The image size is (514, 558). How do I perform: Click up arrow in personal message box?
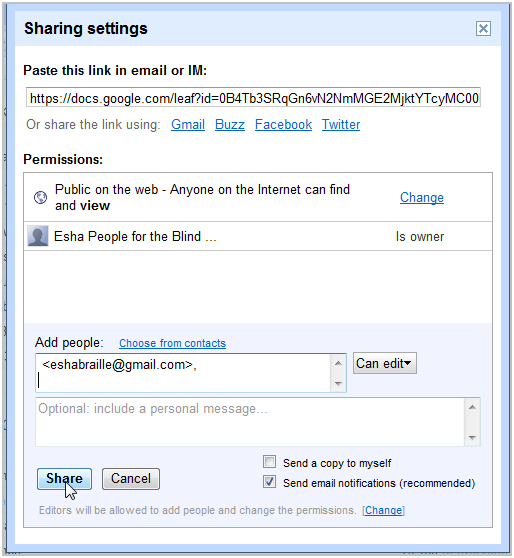[472, 407]
